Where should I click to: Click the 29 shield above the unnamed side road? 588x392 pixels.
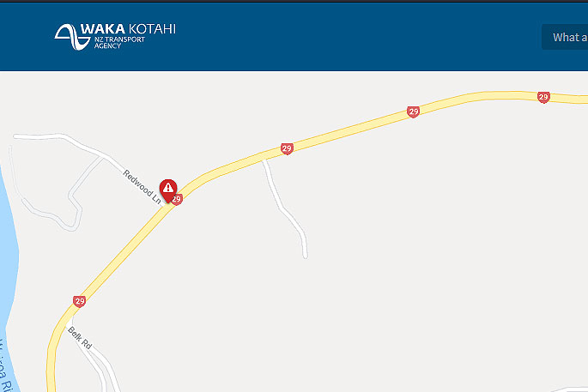(x=287, y=148)
